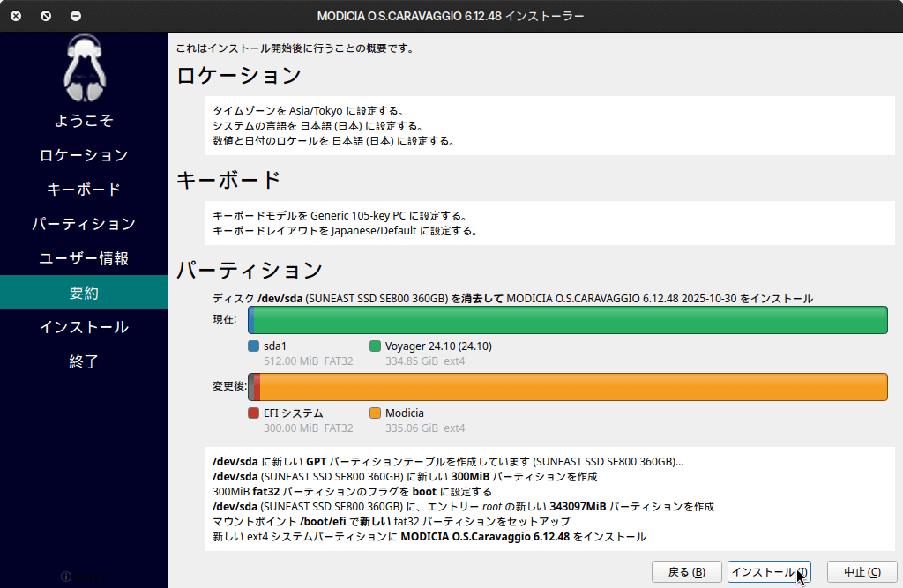903x588 pixels.
Task: Select ロケーション in the sidebar
Action: coord(84,155)
